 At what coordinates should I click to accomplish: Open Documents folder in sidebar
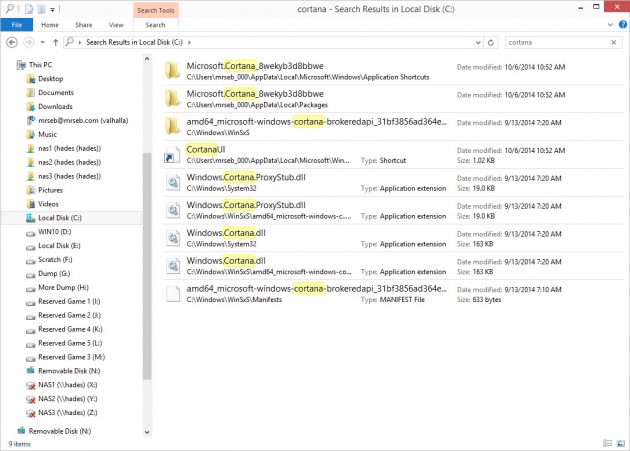pos(56,92)
